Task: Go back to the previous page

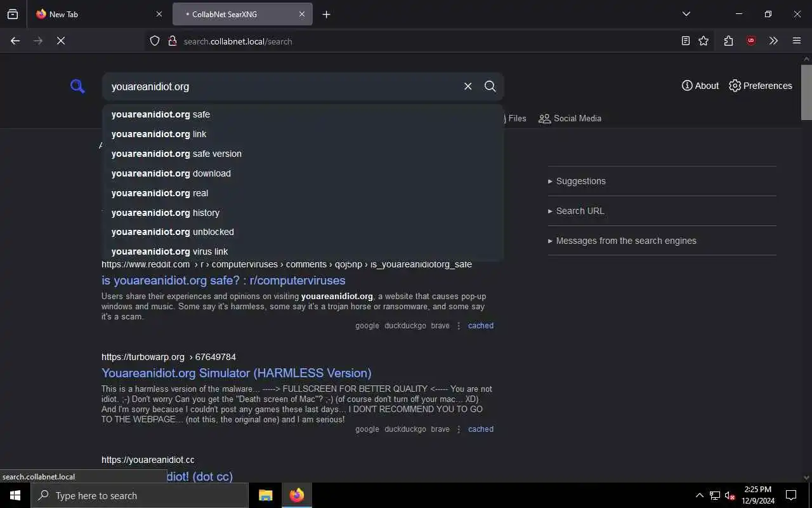Action: click(x=15, y=41)
